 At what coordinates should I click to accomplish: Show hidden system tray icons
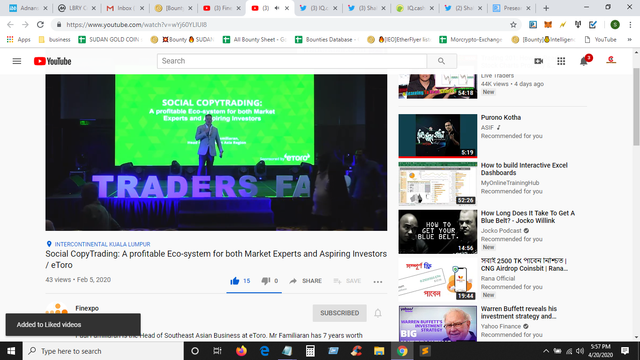pyautogui.click(x=546, y=351)
